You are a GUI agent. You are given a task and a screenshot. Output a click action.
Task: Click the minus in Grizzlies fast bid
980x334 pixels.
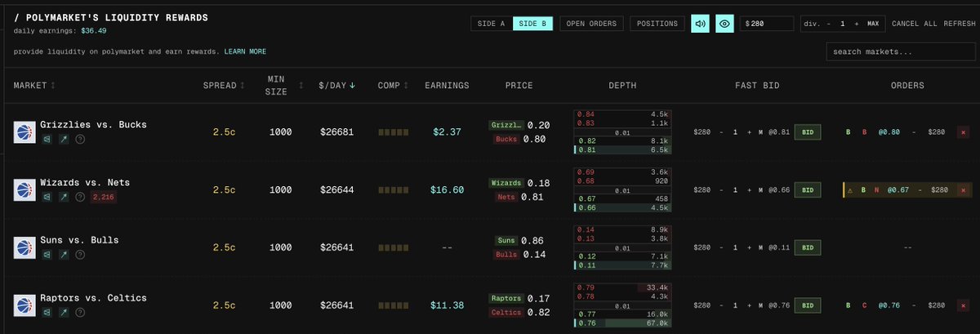coord(721,131)
